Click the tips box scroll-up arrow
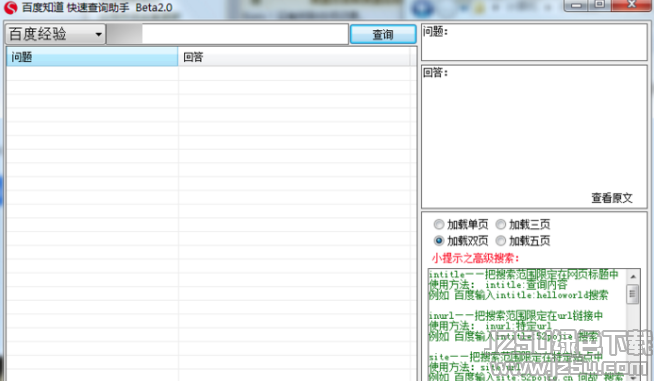This screenshot has height=381, width=654. (x=633, y=276)
